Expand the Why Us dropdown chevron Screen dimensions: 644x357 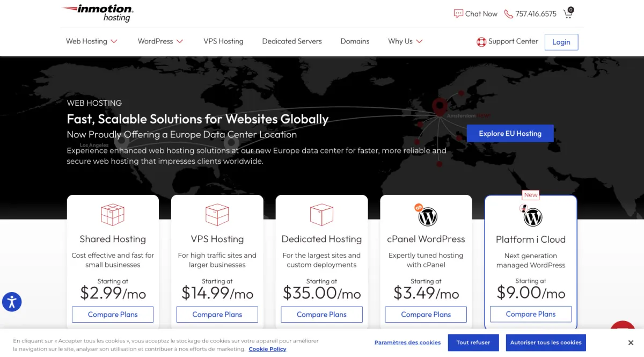click(x=419, y=41)
